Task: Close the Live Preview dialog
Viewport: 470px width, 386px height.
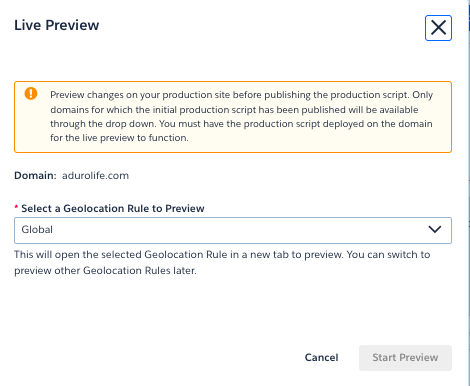Action: click(x=438, y=28)
